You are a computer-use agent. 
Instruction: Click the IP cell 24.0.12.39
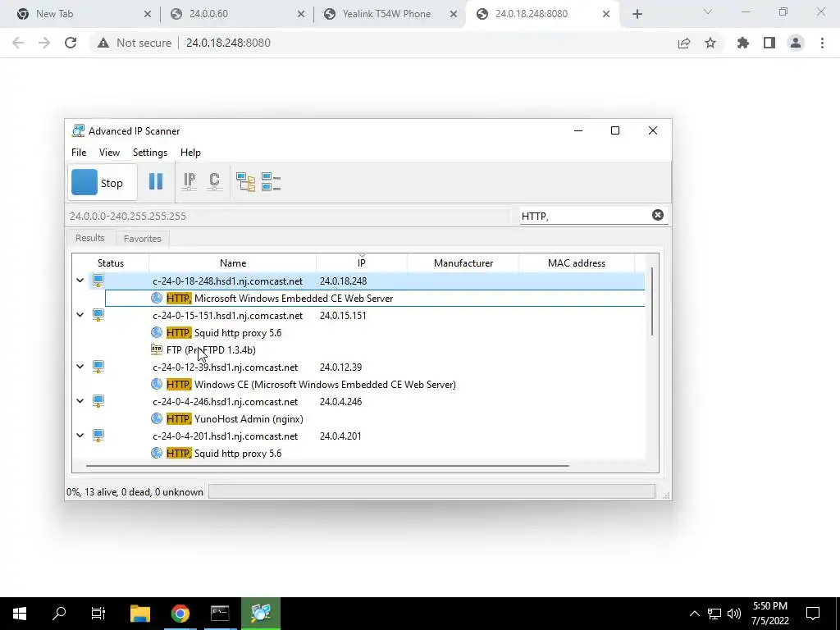click(x=340, y=367)
